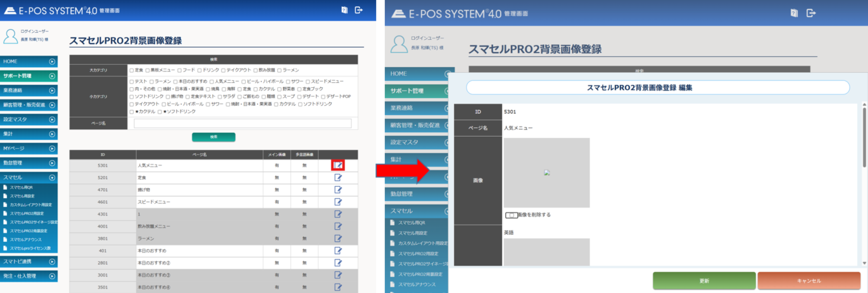
Task: Open the edit icon for row 5301
Action: (338, 165)
